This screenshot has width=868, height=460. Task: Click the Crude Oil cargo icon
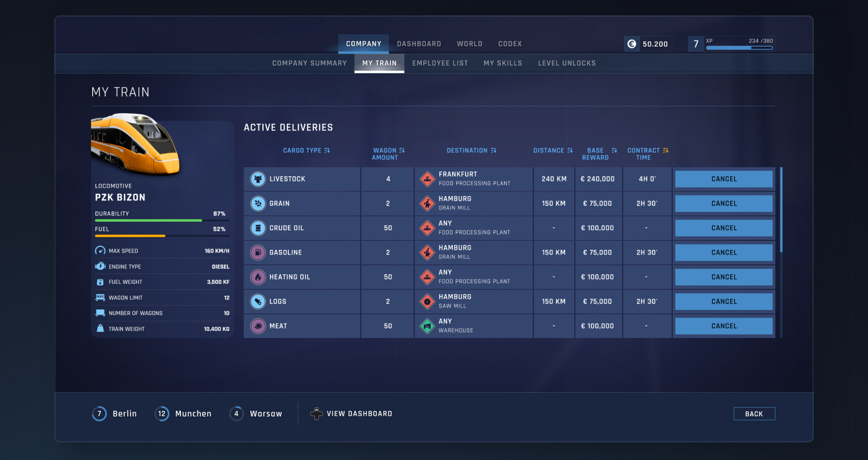(258, 228)
